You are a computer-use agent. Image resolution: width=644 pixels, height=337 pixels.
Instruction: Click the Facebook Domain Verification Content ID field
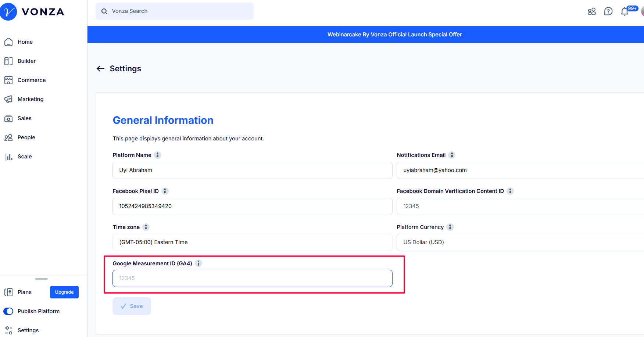tap(520, 206)
